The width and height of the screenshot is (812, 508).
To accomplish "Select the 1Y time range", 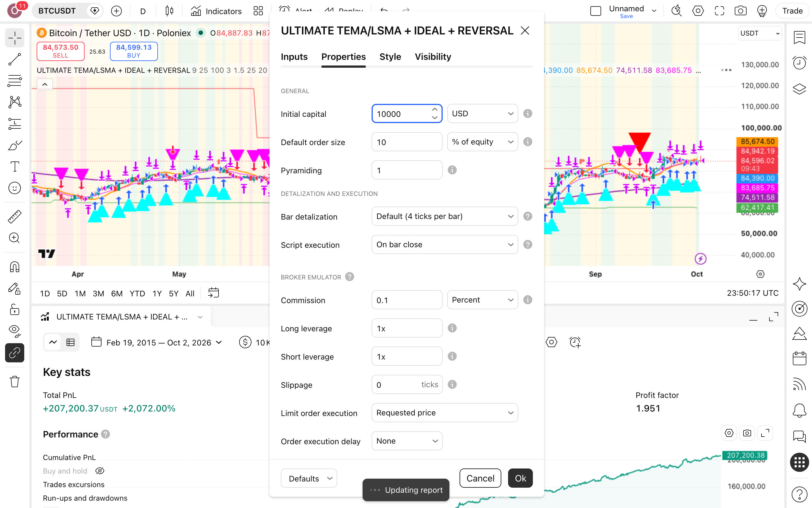I will (x=157, y=293).
